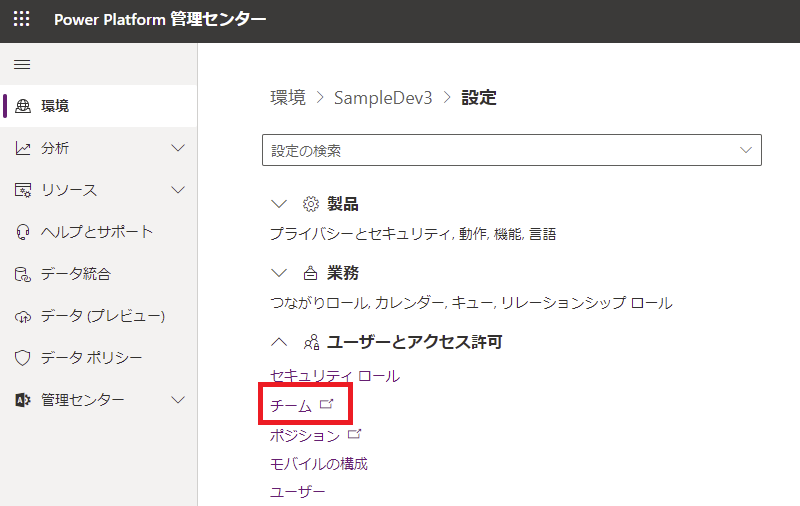Click the bag icon beside 業務

click(310, 273)
